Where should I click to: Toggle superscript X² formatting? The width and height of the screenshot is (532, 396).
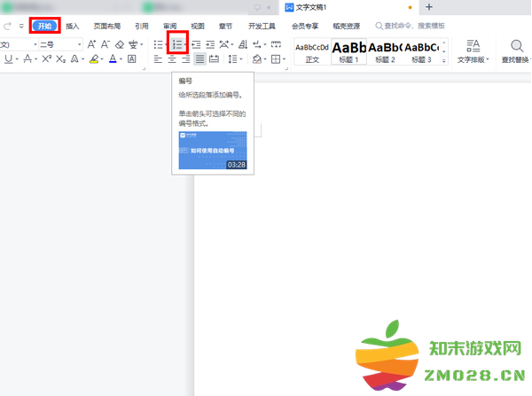pos(46,59)
